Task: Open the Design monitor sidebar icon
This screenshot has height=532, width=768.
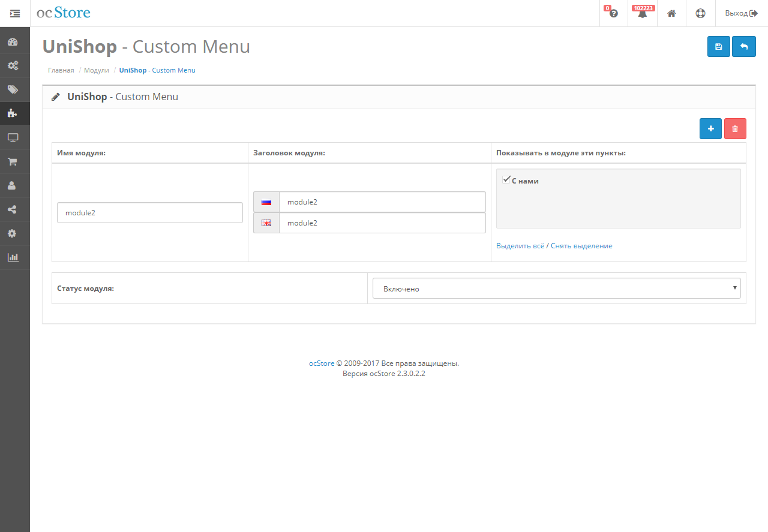Action: (13, 137)
